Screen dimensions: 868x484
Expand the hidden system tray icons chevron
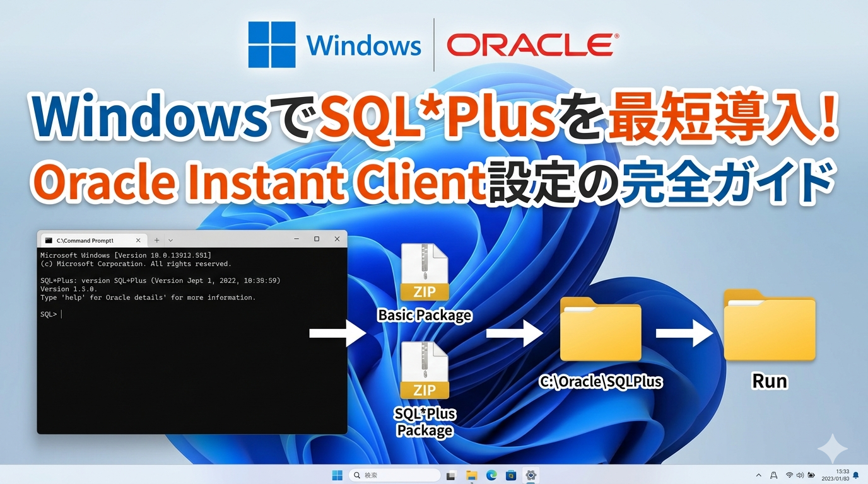coord(758,475)
